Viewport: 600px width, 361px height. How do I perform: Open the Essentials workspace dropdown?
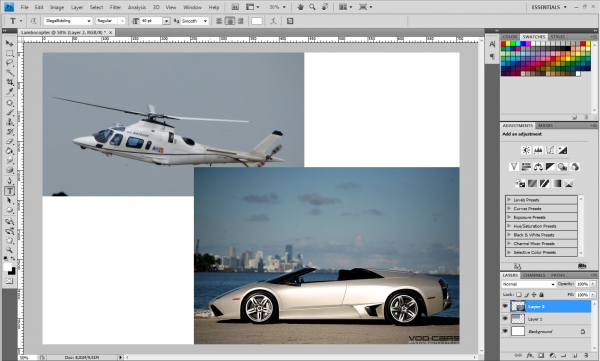point(548,7)
